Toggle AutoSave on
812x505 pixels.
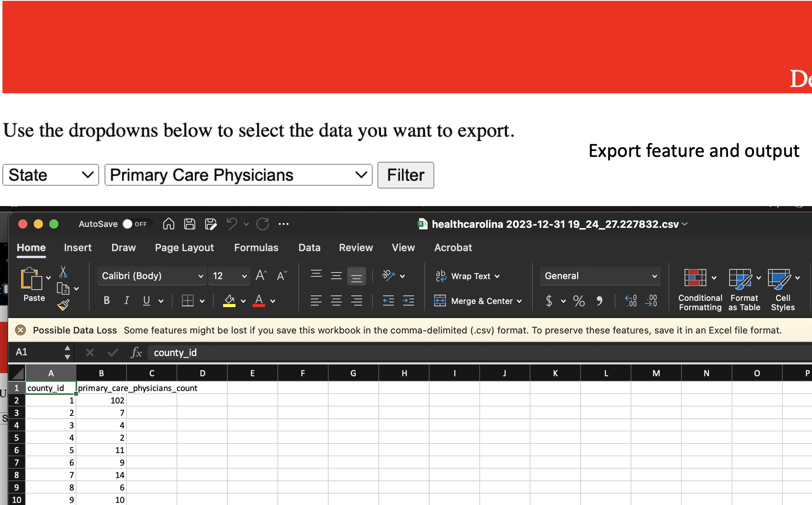(x=127, y=224)
